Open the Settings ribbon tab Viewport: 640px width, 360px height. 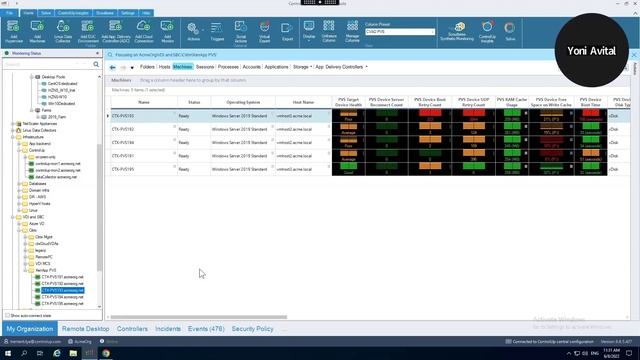(127, 13)
